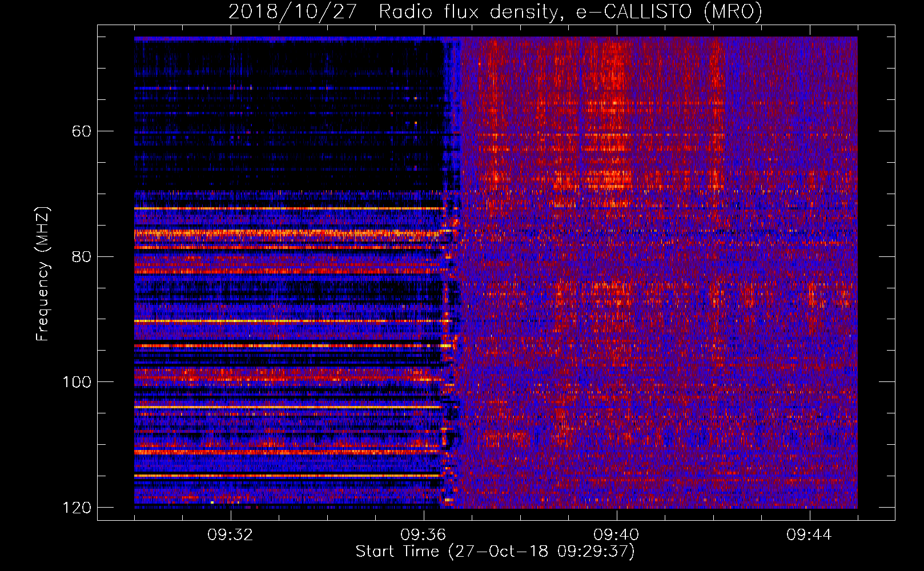Click the "100" frequency tick label

[77, 382]
